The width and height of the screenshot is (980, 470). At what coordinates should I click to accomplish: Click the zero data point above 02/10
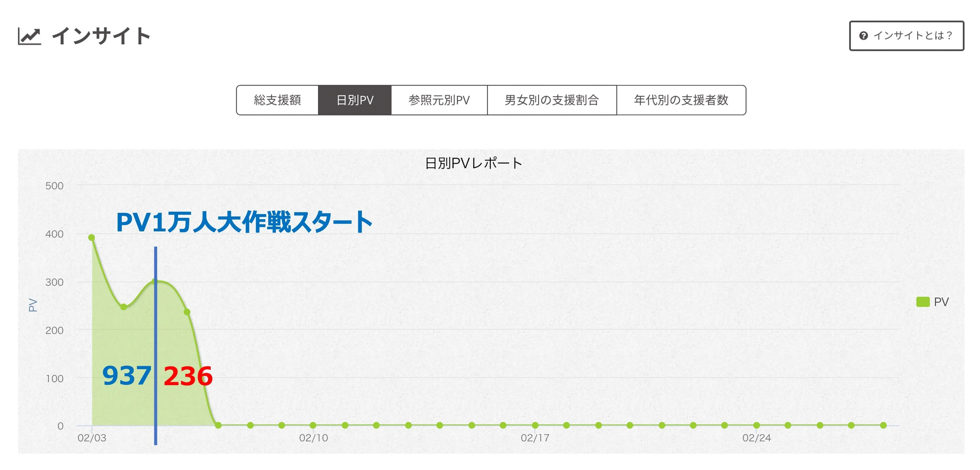click(313, 425)
